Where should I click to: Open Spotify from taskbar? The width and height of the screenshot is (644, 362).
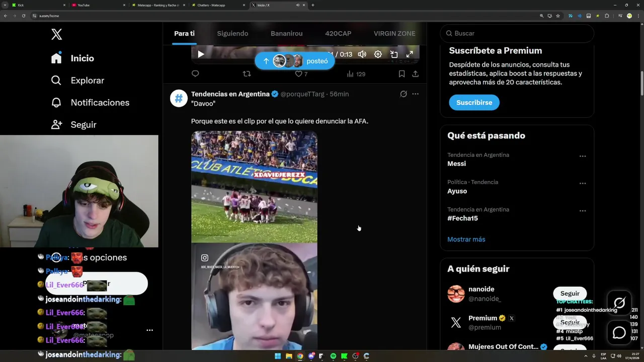pyautogui.click(x=333, y=356)
